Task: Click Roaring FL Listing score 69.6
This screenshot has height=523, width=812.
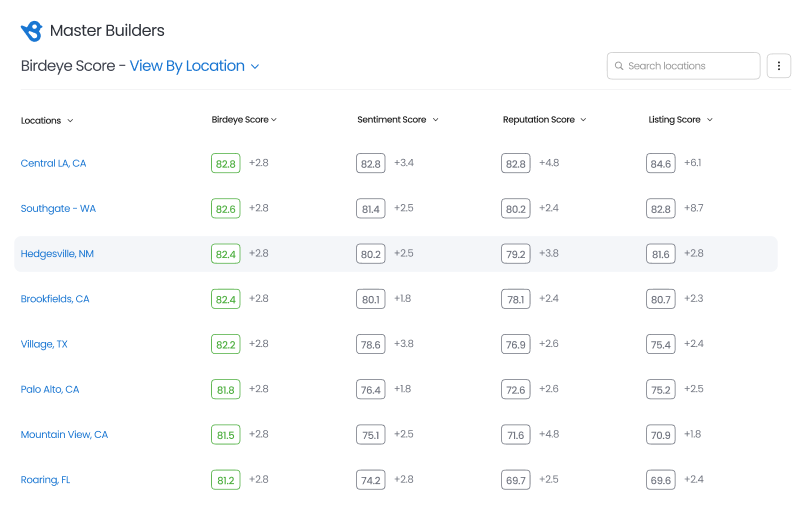Action: 661,480
